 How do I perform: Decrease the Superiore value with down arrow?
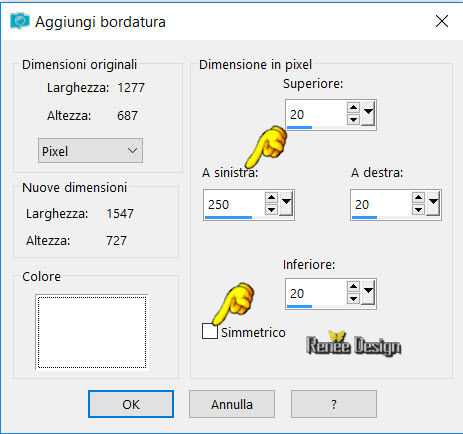click(x=353, y=119)
